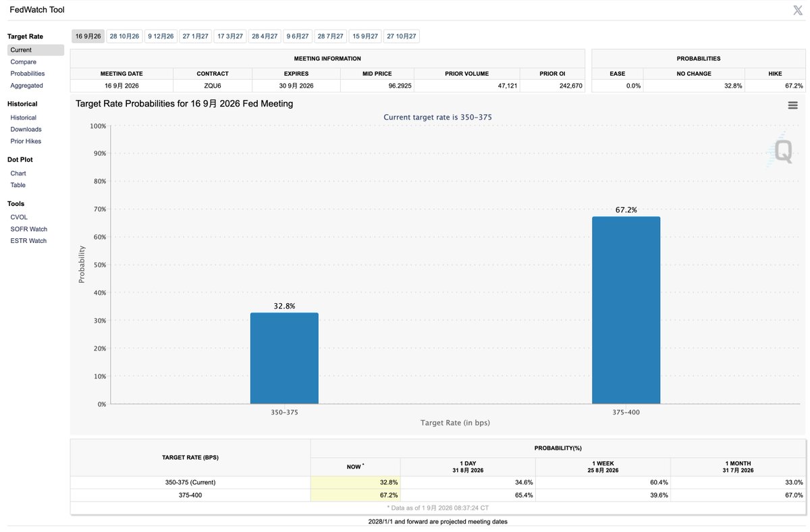The width and height of the screenshot is (810, 532).
Task: Select the 28 4月27 meeting tab
Action: [x=265, y=36]
